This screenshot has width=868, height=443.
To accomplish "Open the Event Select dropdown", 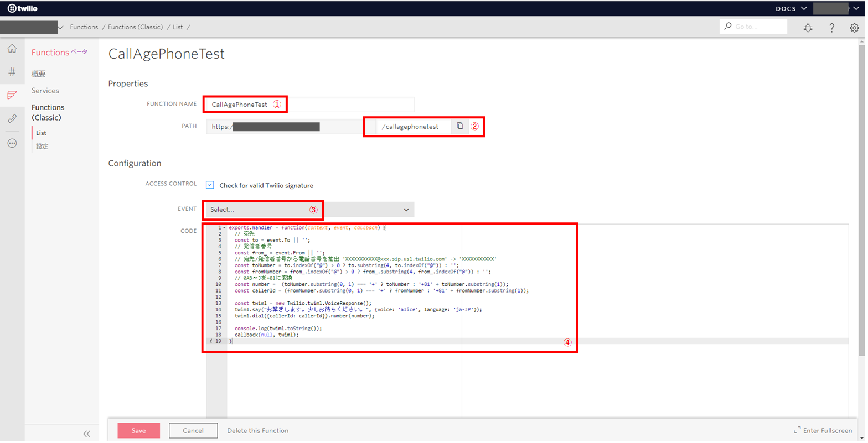I will coord(310,210).
